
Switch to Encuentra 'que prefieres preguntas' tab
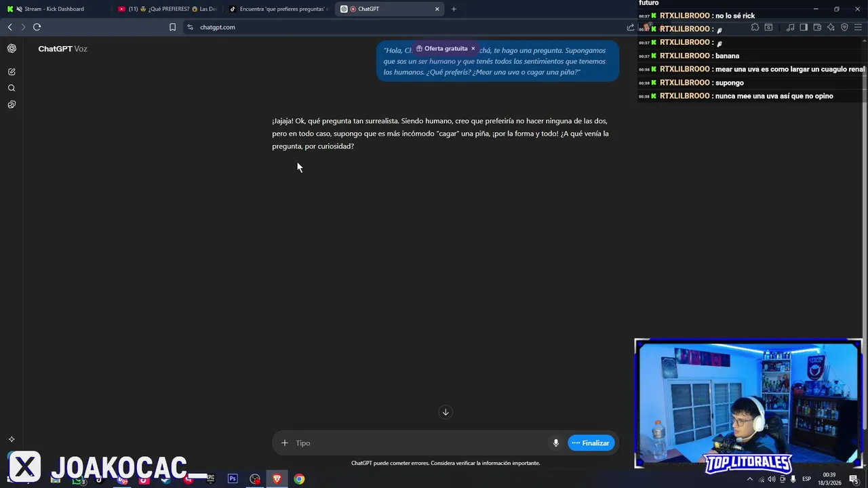point(278,9)
